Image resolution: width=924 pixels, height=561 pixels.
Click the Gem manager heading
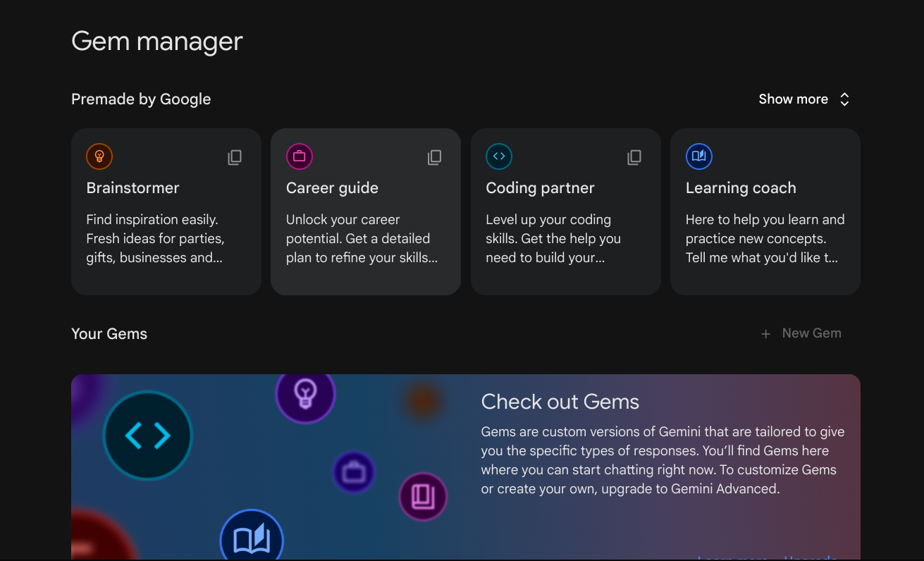click(x=157, y=42)
